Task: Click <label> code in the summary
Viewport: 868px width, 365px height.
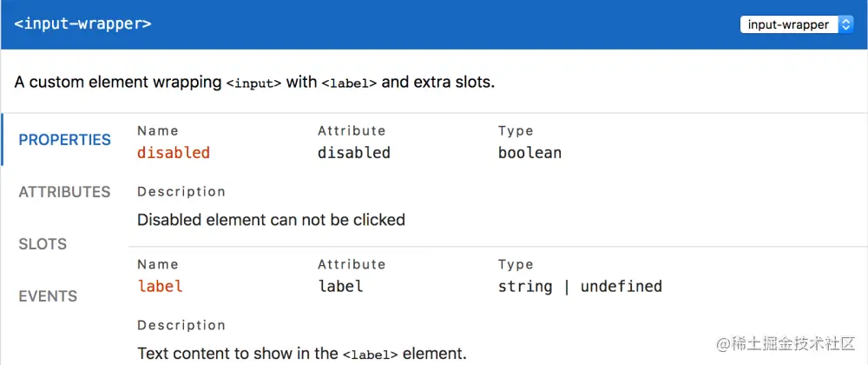Action: (x=349, y=83)
